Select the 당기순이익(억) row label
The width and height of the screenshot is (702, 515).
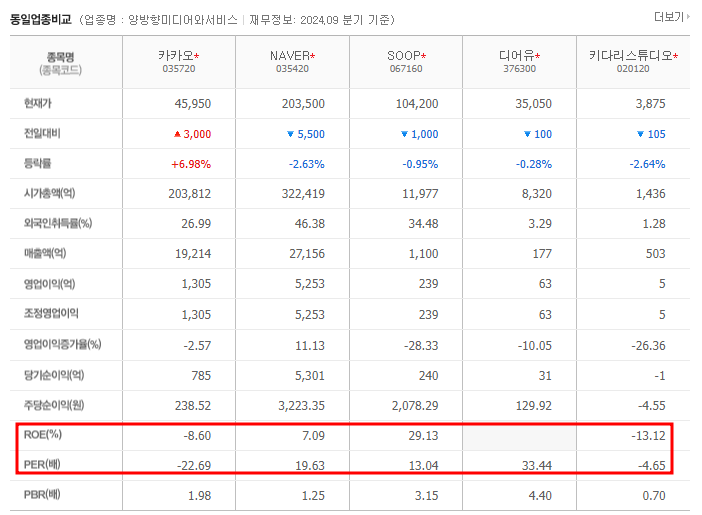54,375
